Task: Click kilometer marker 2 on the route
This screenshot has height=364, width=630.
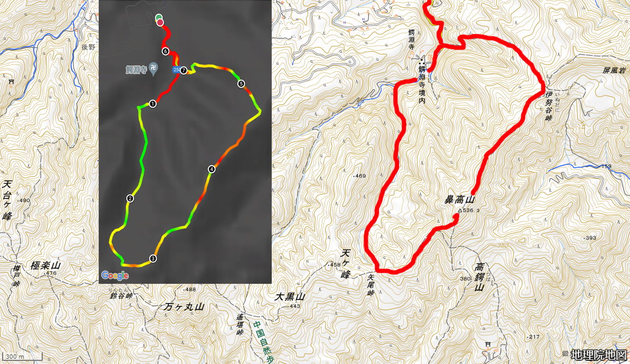Action: click(130, 198)
